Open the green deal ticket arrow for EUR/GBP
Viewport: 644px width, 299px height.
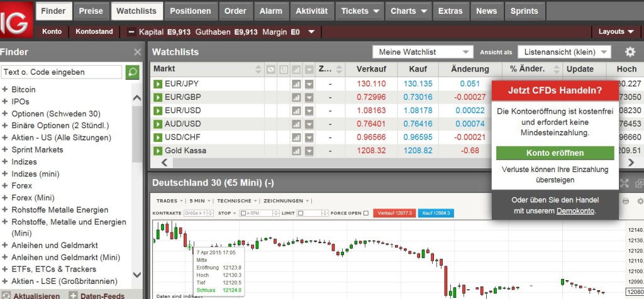[x=158, y=97]
